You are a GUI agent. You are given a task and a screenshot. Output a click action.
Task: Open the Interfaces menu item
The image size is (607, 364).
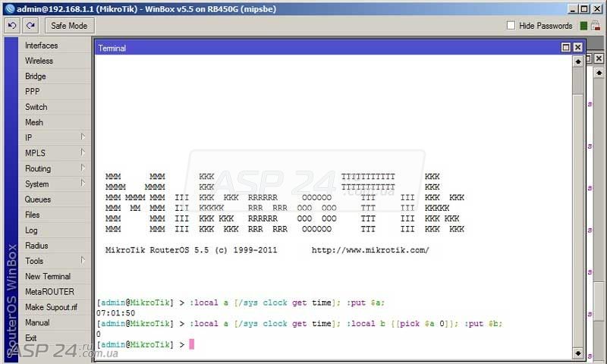pos(41,45)
